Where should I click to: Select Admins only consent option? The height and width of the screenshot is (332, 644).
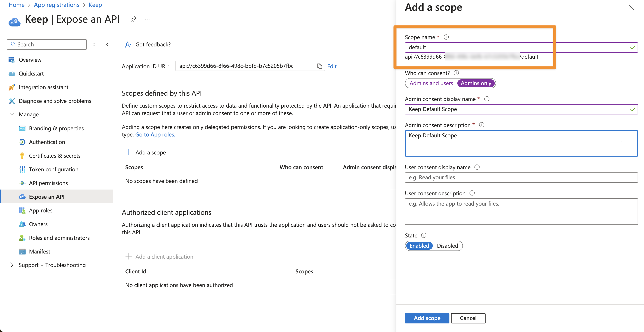(x=476, y=83)
